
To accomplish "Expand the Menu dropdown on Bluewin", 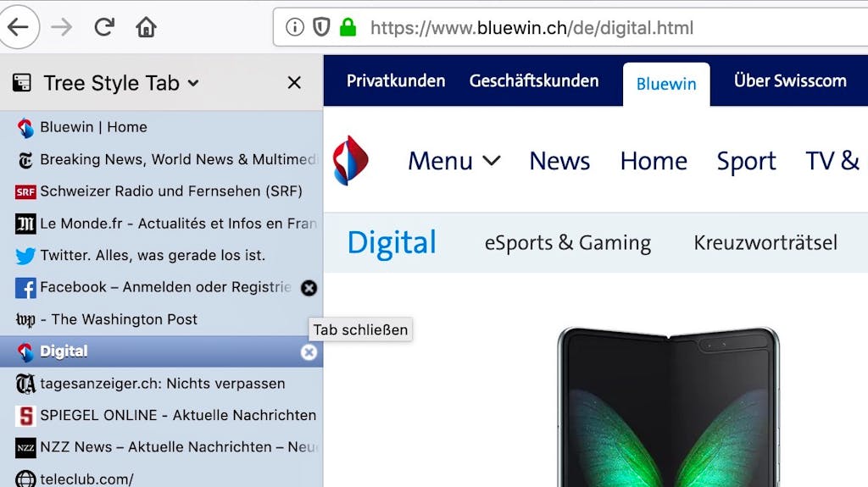I will 454,161.
